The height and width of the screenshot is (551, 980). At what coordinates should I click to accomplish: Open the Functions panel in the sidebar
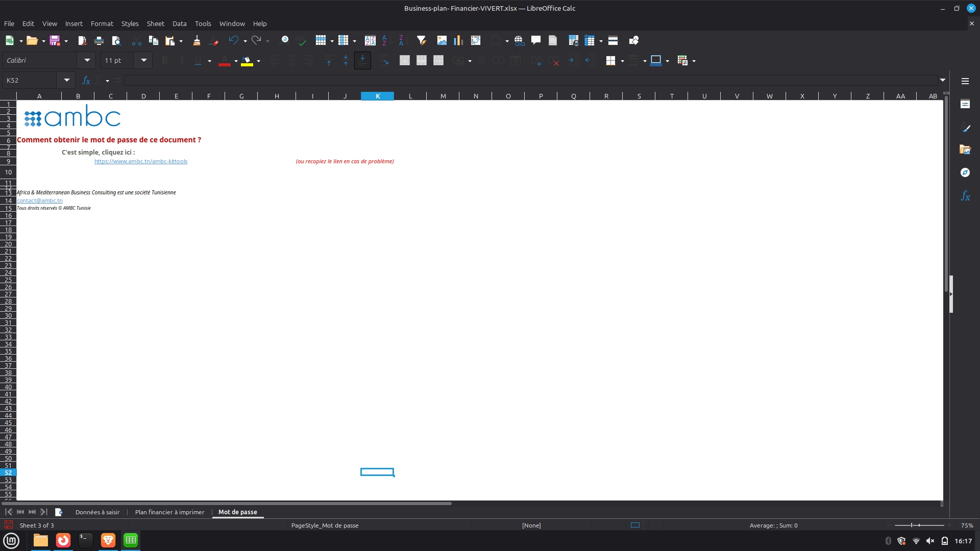[965, 196]
